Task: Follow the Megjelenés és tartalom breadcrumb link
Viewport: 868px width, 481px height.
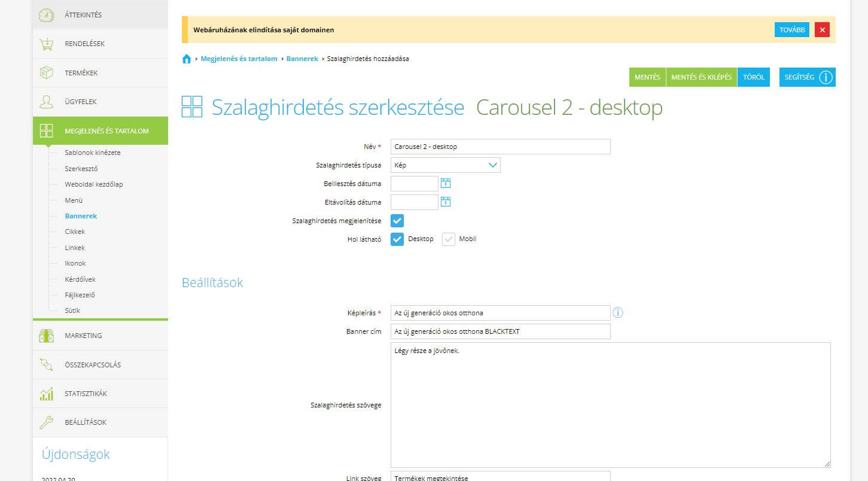Action: click(239, 59)
